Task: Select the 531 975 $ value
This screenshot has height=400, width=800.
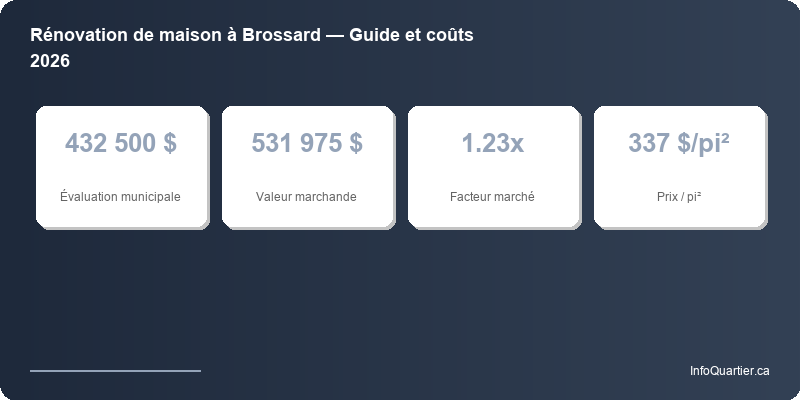Action: tap(307, 143)
